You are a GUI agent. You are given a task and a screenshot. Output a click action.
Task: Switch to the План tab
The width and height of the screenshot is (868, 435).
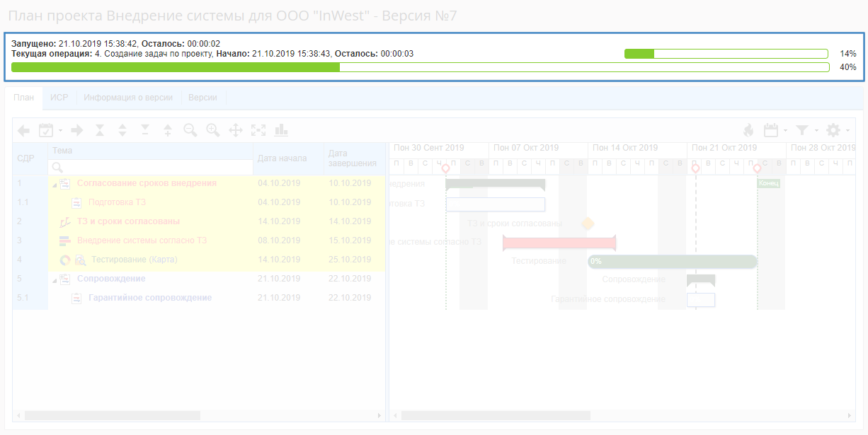[23, 98]
